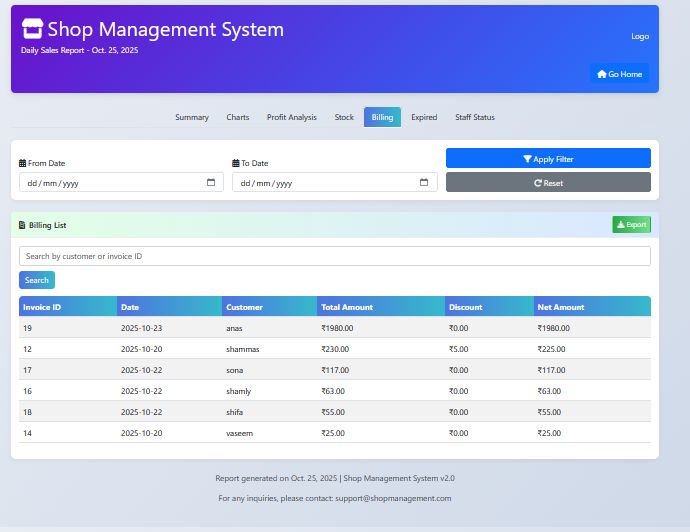
Task: Click support@shopmanagement.com contact text
Action: tap(393, 499)
